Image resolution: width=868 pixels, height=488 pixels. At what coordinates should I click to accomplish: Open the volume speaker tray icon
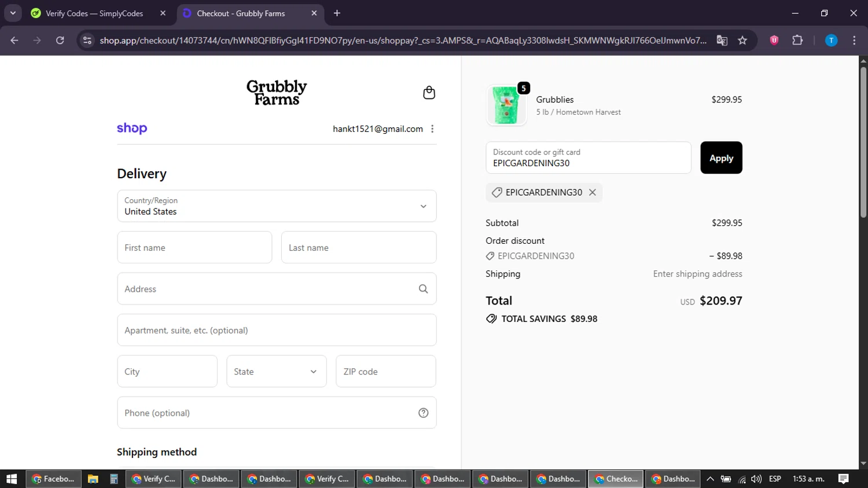[756, 479]
